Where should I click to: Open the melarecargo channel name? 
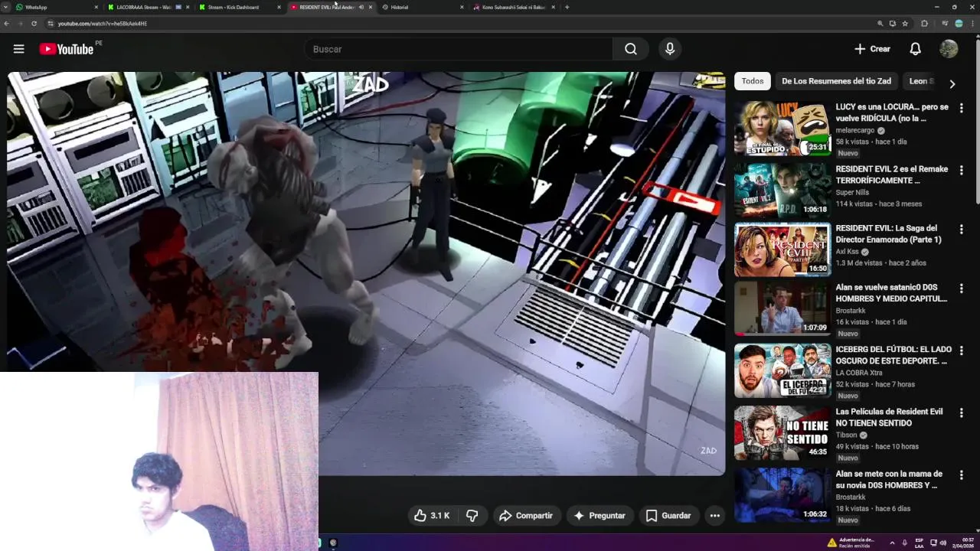click(x=854, y=130)
